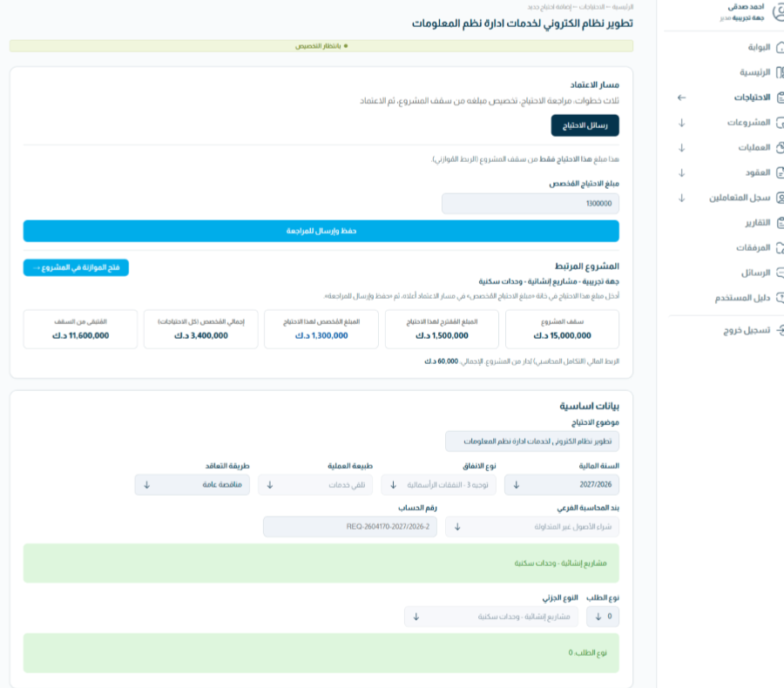Click the رسائل الاحتياج button
The width and height of the screenshot is (784, 688).
[585, 125]
